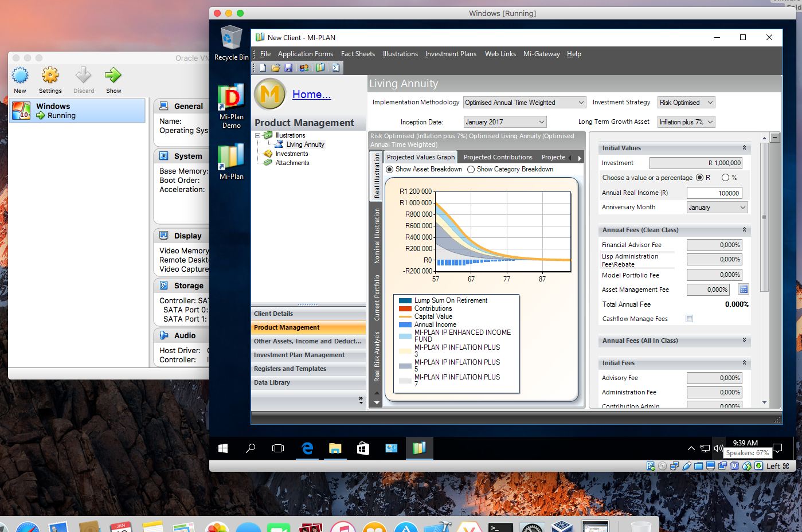Click the New document toolbar icon

click(263, 68)
